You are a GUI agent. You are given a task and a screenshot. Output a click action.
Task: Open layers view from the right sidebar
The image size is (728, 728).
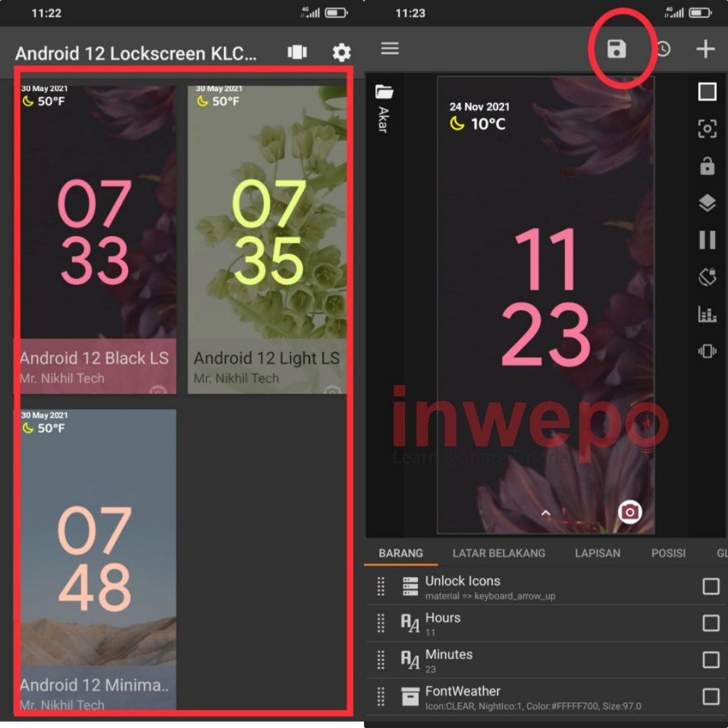tap(707, 203)
